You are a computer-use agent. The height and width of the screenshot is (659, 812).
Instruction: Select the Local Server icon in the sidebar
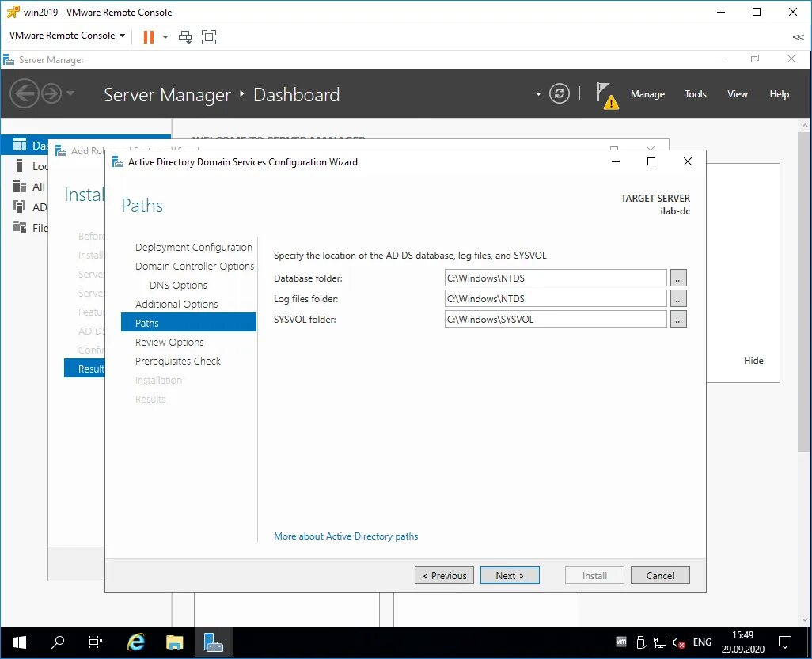(x=20, y=165)
